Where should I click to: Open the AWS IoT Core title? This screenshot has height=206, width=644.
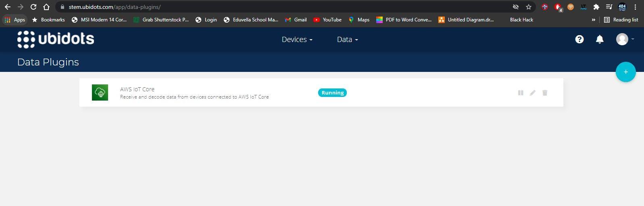coord(137,89)
